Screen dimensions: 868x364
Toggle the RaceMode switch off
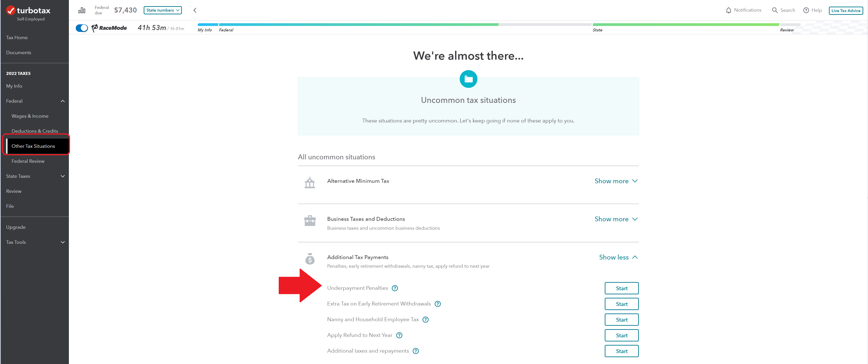coord(82,28)
